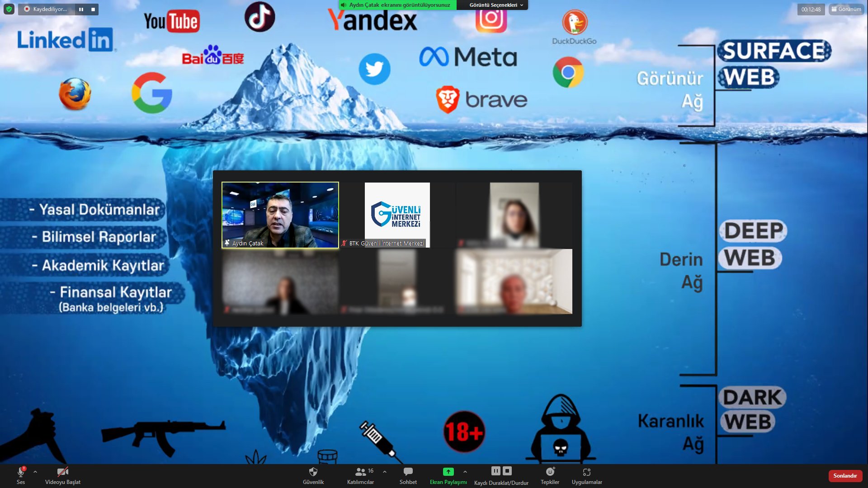Screen dimensions: 868x488
Task: Click the Ekran Paylaşımı share screen button
Action: (448, 476)
